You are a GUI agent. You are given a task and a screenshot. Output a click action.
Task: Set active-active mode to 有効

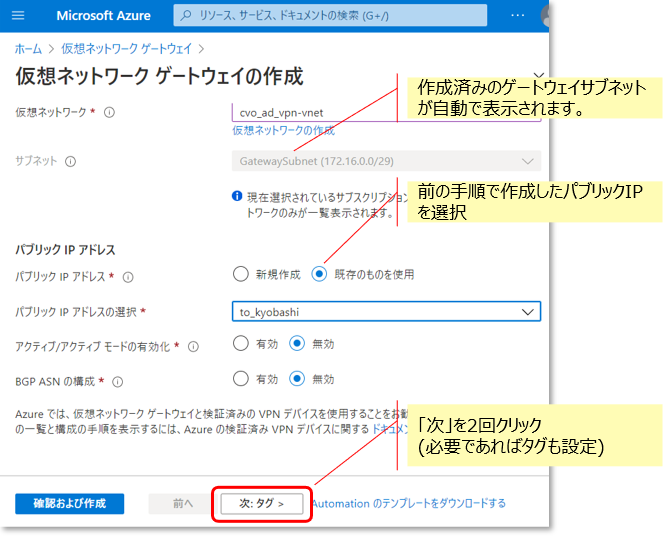[x=241, y=343]
